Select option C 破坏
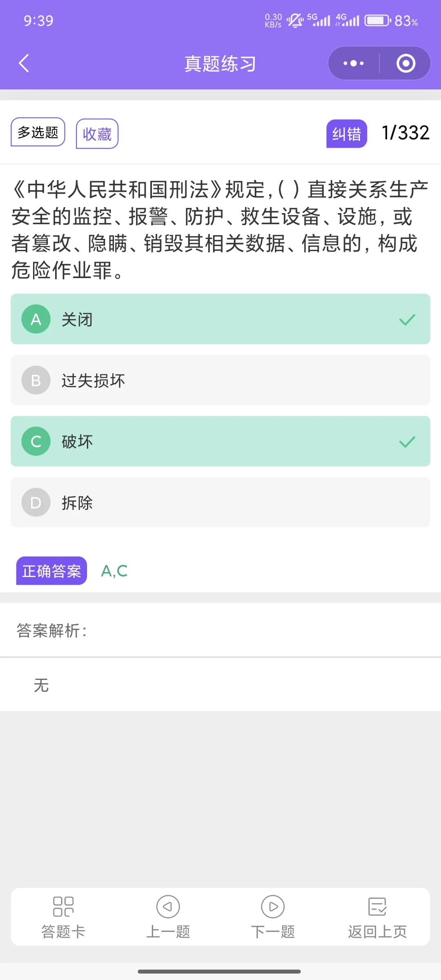The image size is (441, 980). [x=220, y=441]
